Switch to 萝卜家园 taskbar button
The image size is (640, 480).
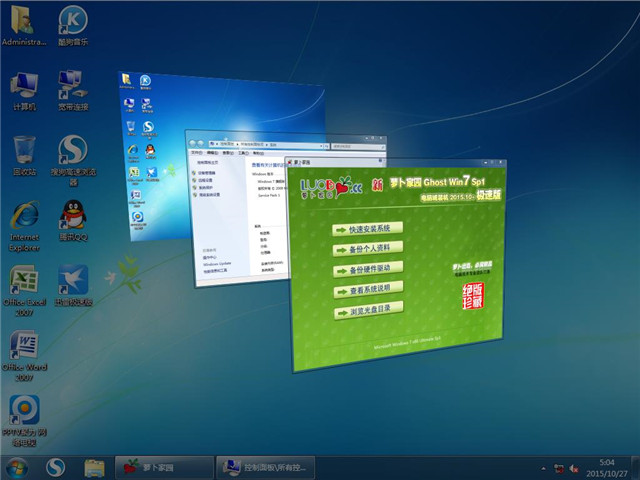[x=164, y=467]
